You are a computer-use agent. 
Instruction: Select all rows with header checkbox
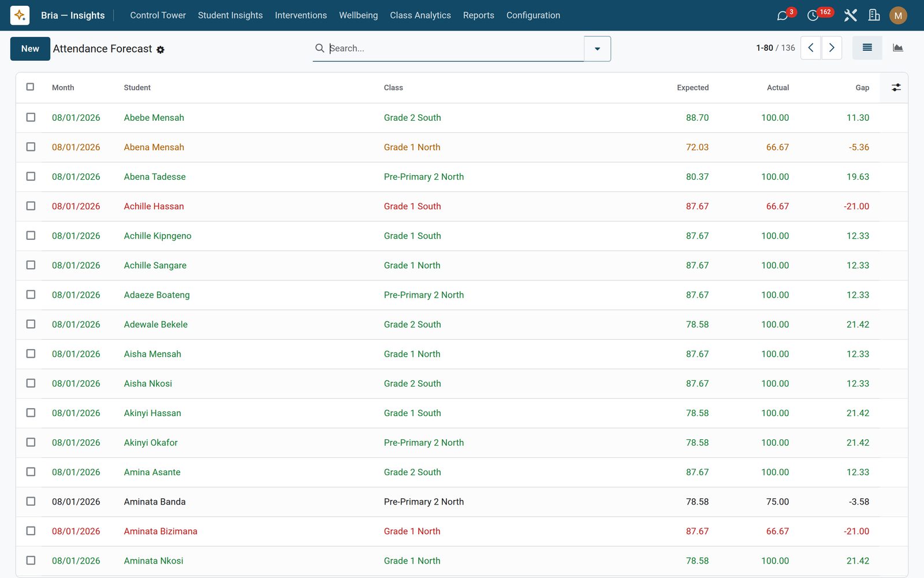pos(31,87)
